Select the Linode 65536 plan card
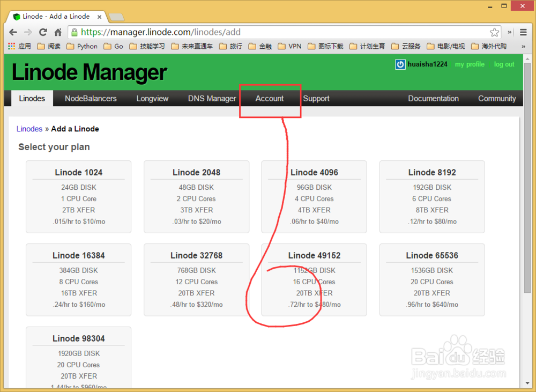The width and height of the screenshot is (536, 392). coord(432,280)
